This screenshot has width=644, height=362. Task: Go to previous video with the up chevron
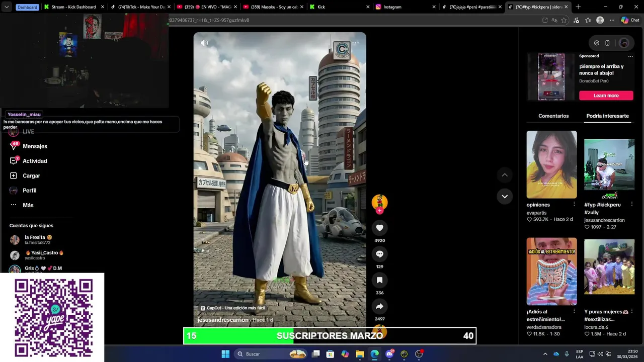click(x=505, y=175)
